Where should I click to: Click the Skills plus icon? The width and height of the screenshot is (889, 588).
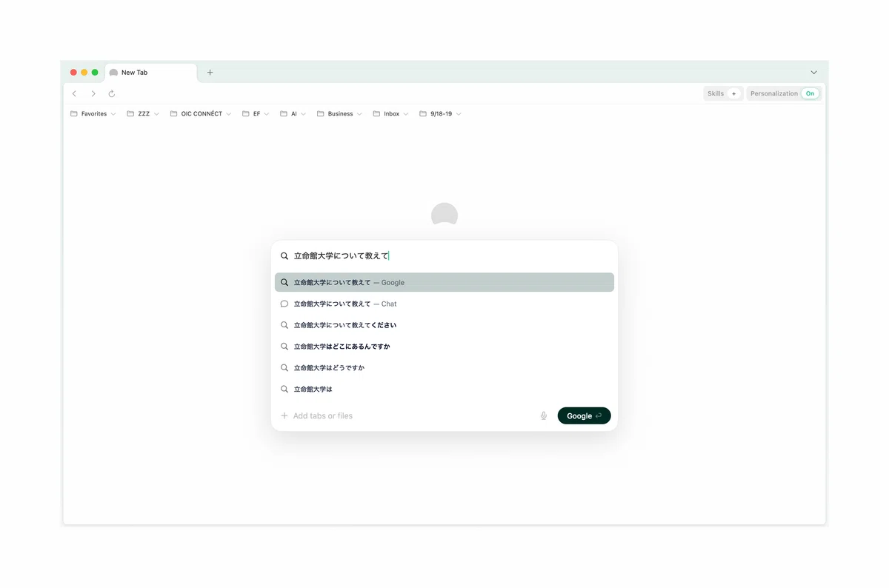733,94
